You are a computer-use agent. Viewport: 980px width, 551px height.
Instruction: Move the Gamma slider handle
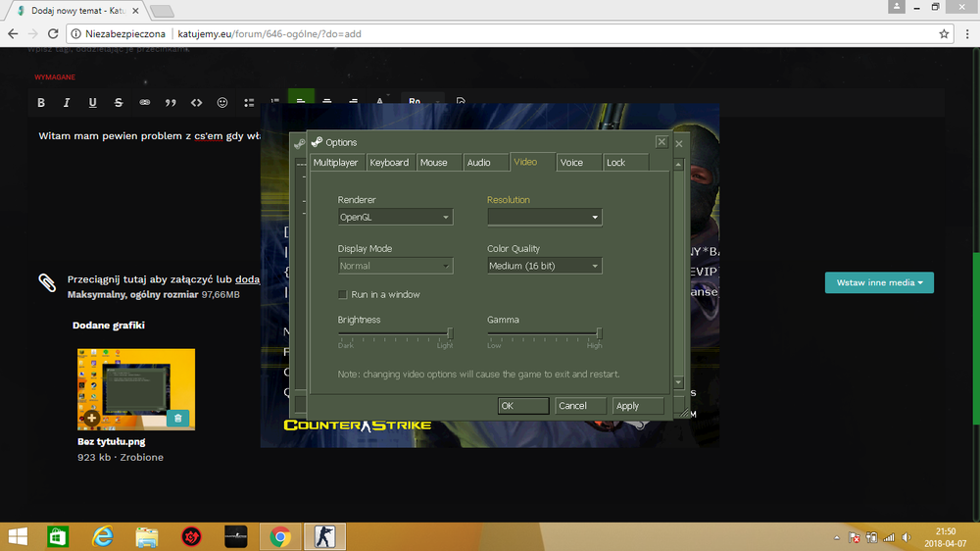coord(599,333)
